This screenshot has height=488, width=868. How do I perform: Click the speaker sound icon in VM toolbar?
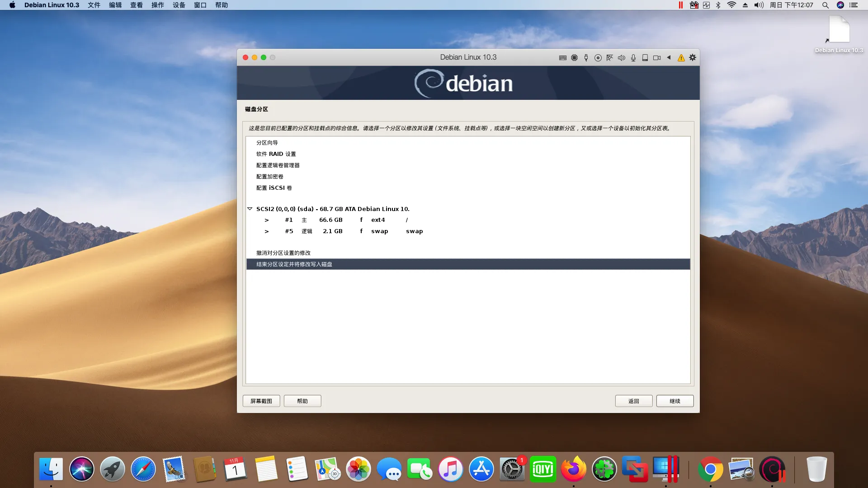pos(622,58)
